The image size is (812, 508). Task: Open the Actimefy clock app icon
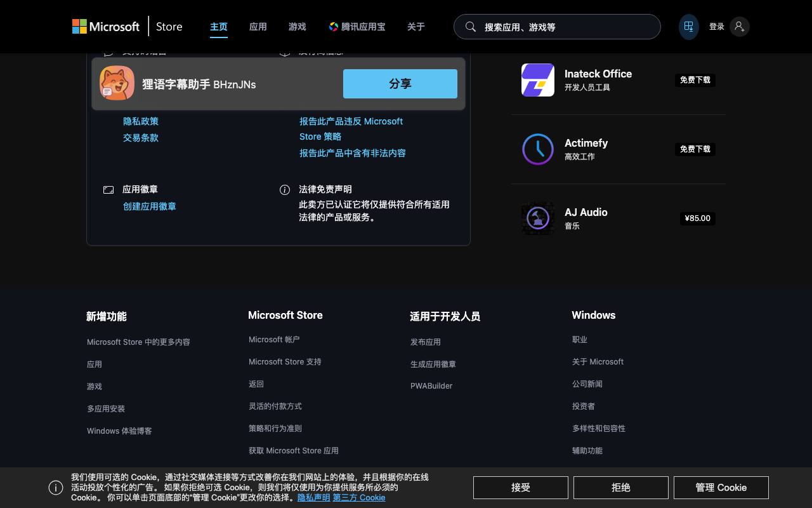click(x=538, y=149)
